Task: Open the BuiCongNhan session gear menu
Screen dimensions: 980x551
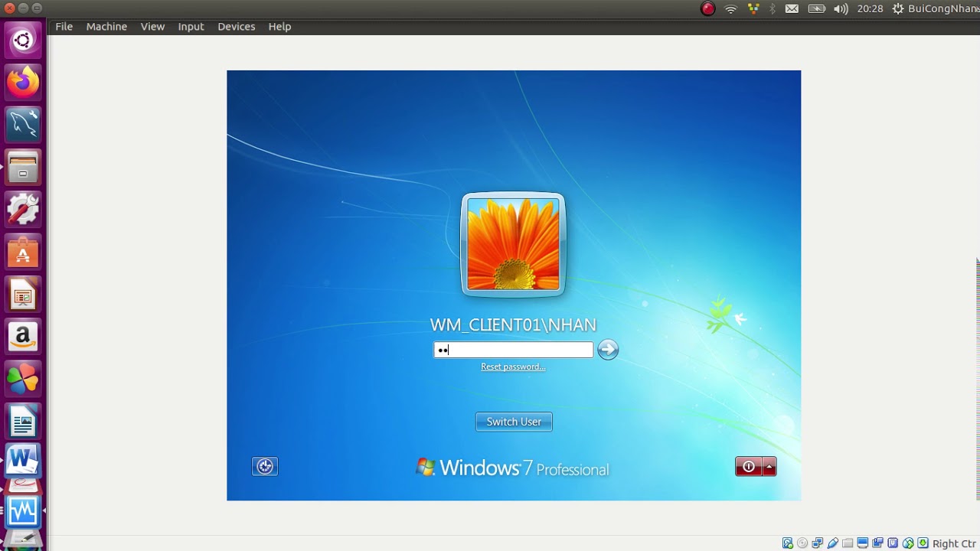Action: coord(936,8)
